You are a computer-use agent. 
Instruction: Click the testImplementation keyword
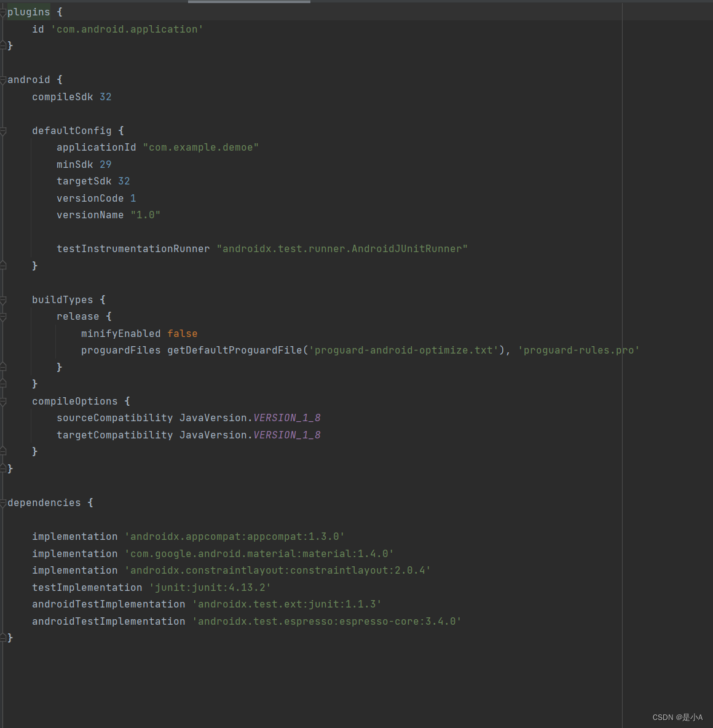[87, 588]
